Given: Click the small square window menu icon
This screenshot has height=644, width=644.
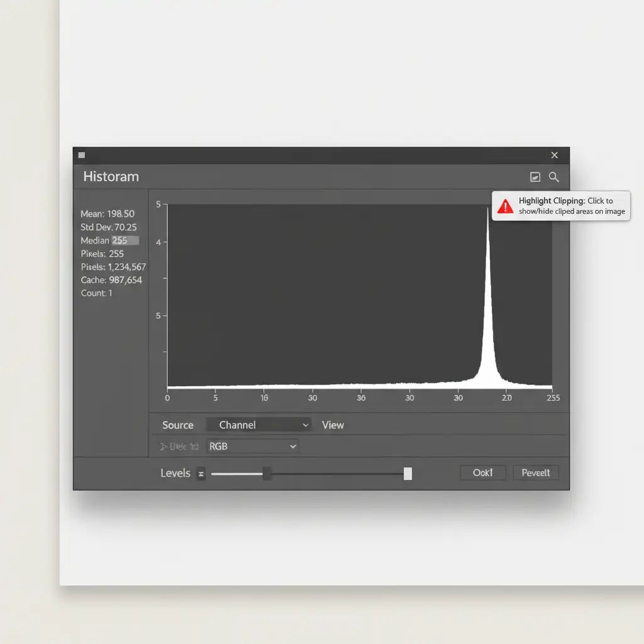Looking at the screenshot, I should click(x=82, y=155).
